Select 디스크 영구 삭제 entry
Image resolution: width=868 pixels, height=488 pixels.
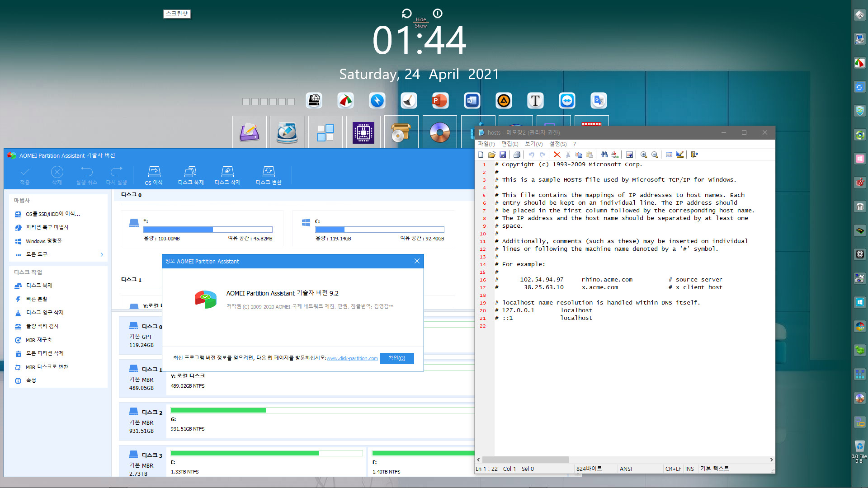pos(44,313)
